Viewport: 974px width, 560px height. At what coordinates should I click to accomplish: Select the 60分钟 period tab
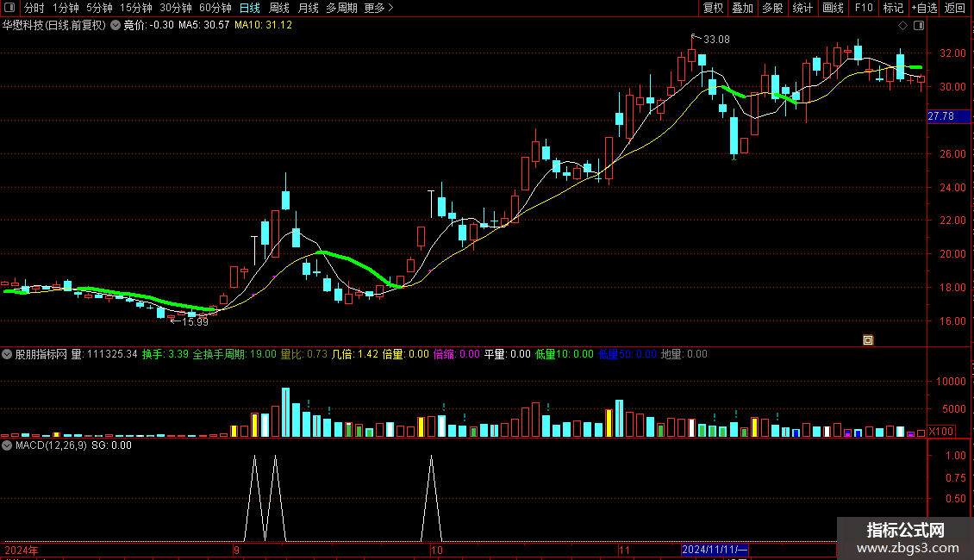[x=215, y=8]
